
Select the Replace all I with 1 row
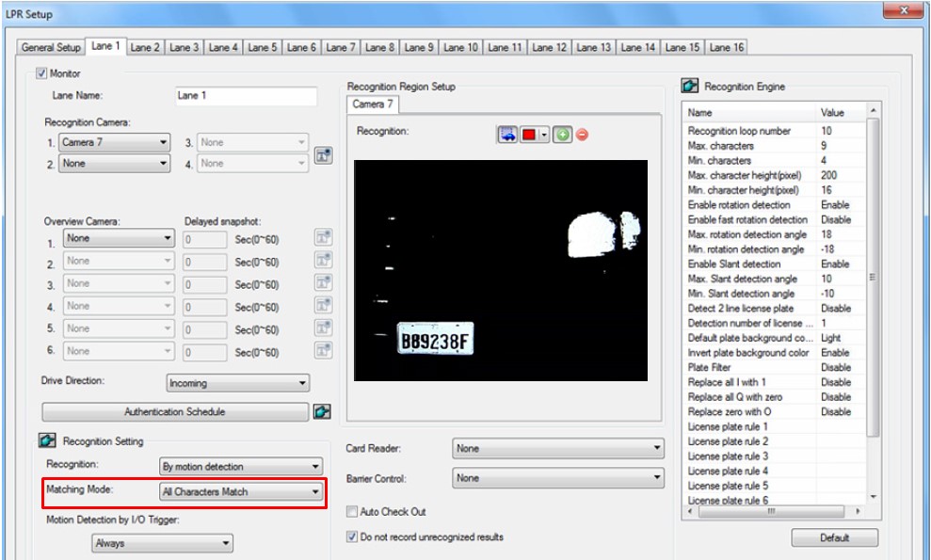pyautogui.click(x=776, y=382)
